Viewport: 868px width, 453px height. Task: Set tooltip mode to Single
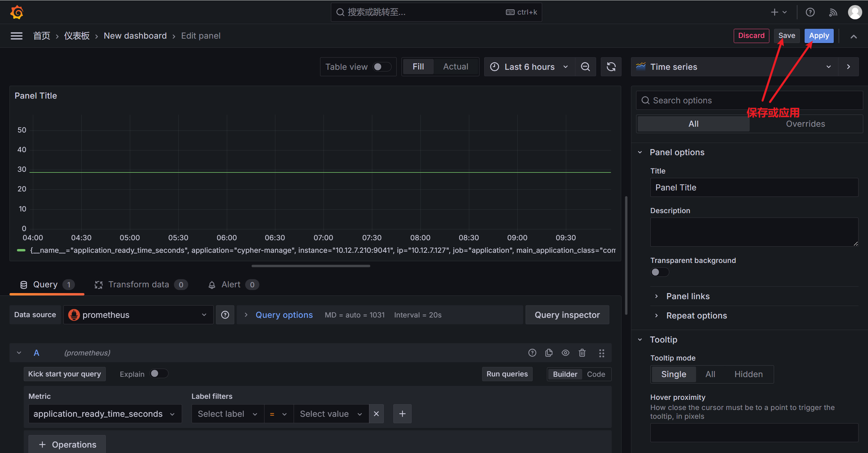click(674, 374)
